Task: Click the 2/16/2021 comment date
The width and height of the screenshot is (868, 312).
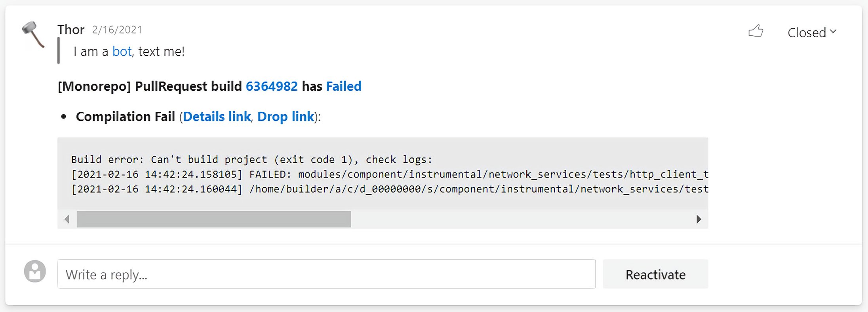Action: point(117,30)
